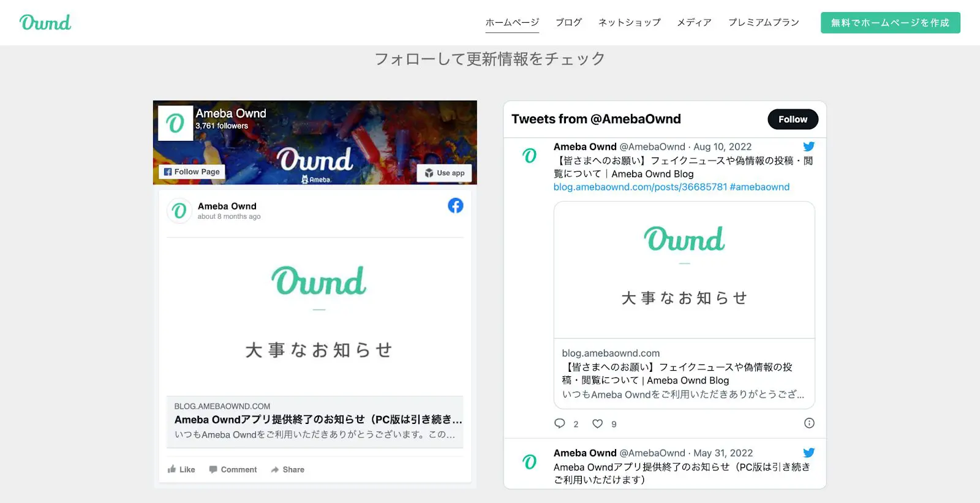This screenshot has height=503, width=980.
Task: Click 無料でホームページを作成 button
Action: click(890, 23)
